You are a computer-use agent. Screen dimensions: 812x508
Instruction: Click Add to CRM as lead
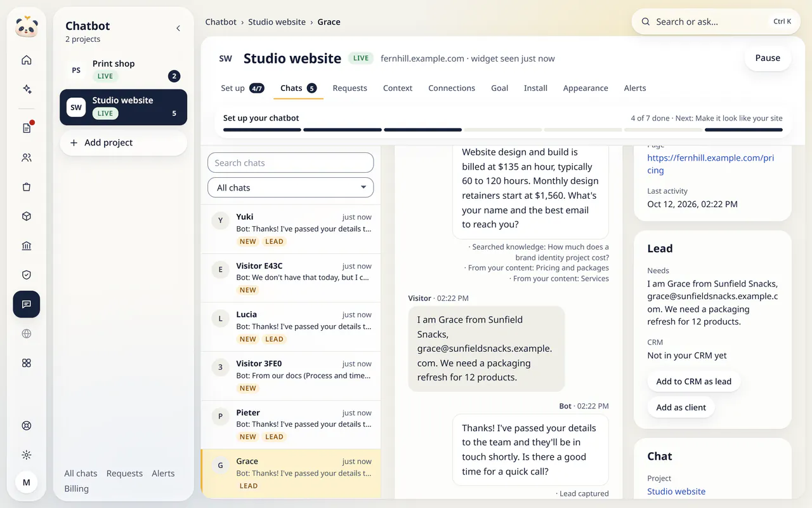coord(693,381)
